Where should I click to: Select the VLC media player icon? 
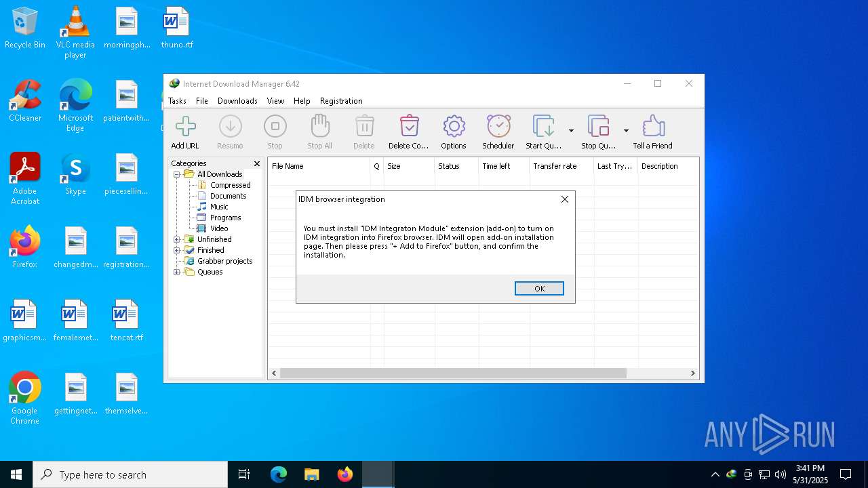point(75,33)
